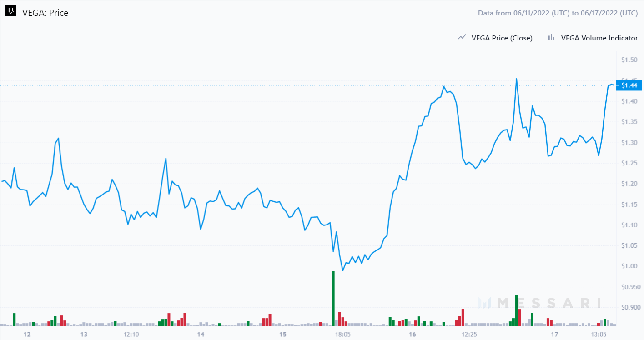The height and width of the screenshot is (340, 644).
Task: Select the 16 date marker on the x-axis
Action: (x=413, y=335)
